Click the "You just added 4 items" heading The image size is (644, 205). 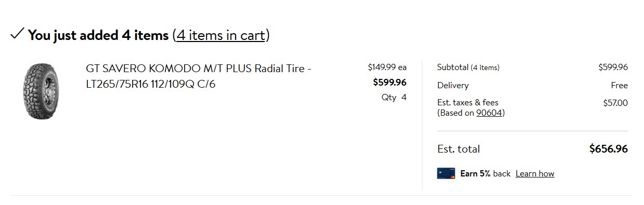coord(98,35)
